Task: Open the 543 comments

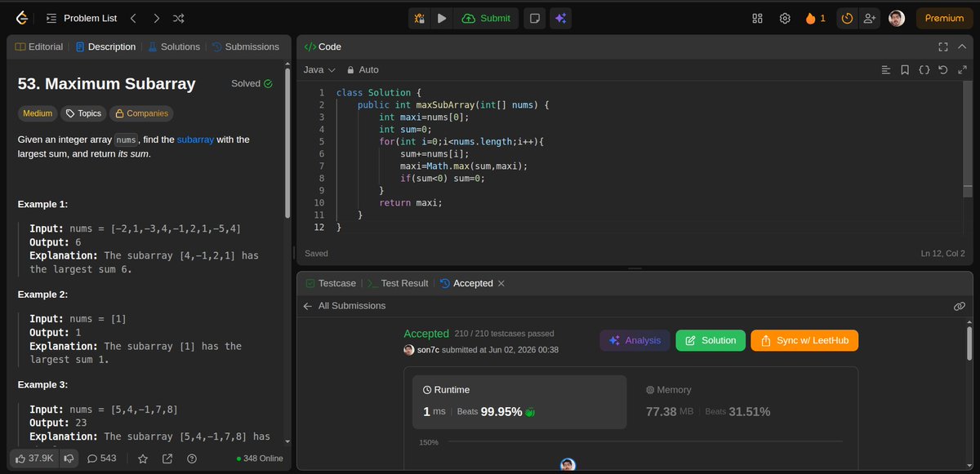Action: click(101, 458)
